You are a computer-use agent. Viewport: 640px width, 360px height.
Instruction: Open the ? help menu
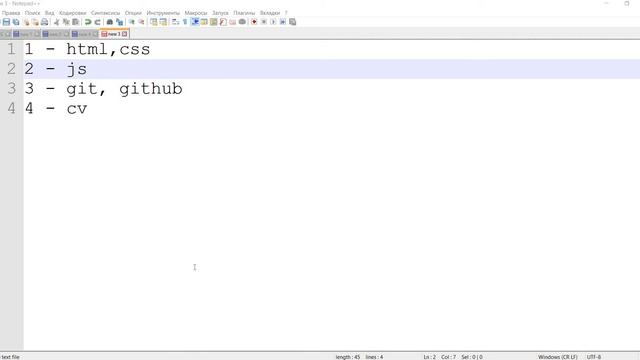tap(286, 13)
